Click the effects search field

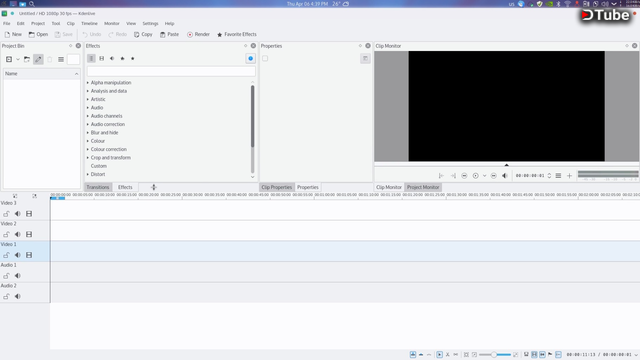pos(171,71)
